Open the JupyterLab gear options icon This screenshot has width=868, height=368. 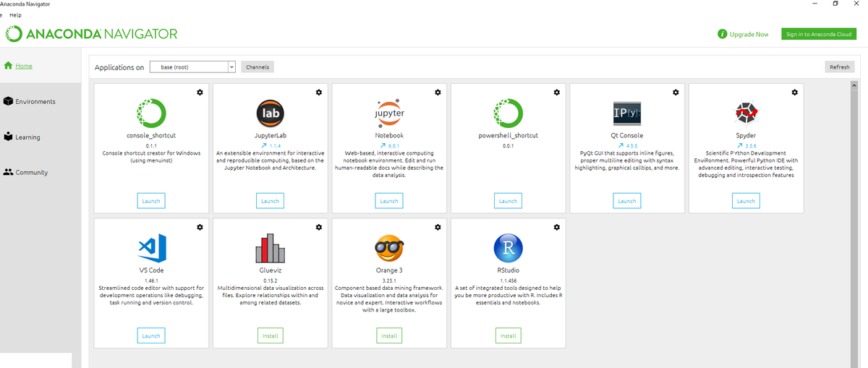tap(318, 93)
